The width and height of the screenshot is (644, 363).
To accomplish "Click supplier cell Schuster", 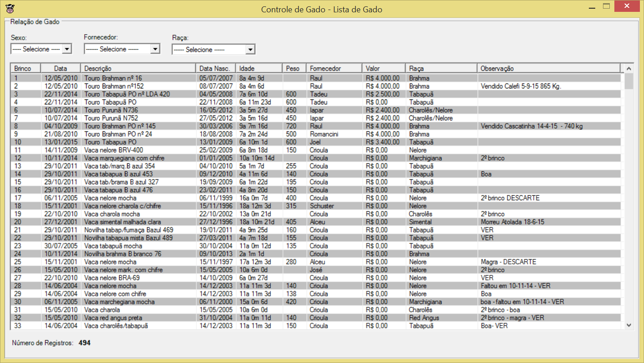I will tap(322, 206).
